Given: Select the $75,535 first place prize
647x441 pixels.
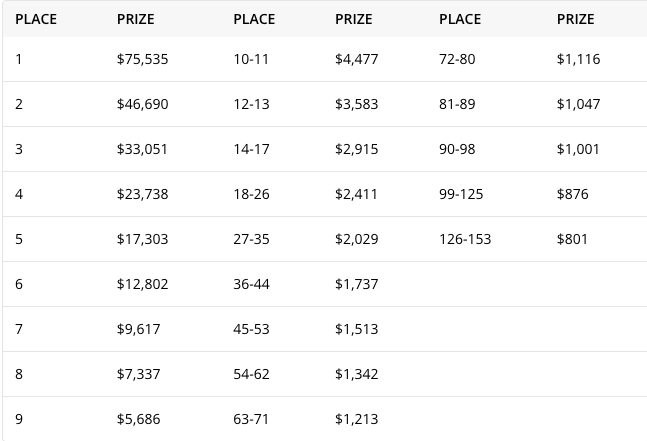Looking at the screenshot, I should [142, 59].
